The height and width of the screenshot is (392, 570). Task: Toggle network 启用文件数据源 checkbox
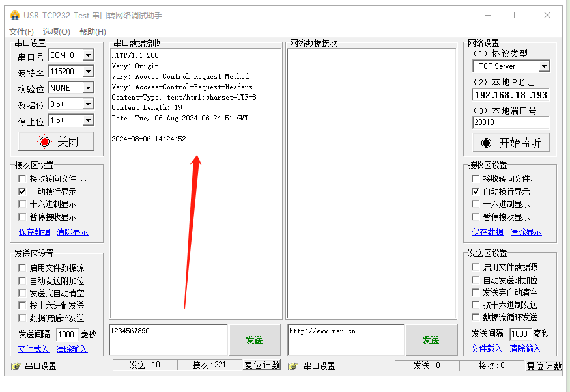pyautogui.click(x=476, y=267)
